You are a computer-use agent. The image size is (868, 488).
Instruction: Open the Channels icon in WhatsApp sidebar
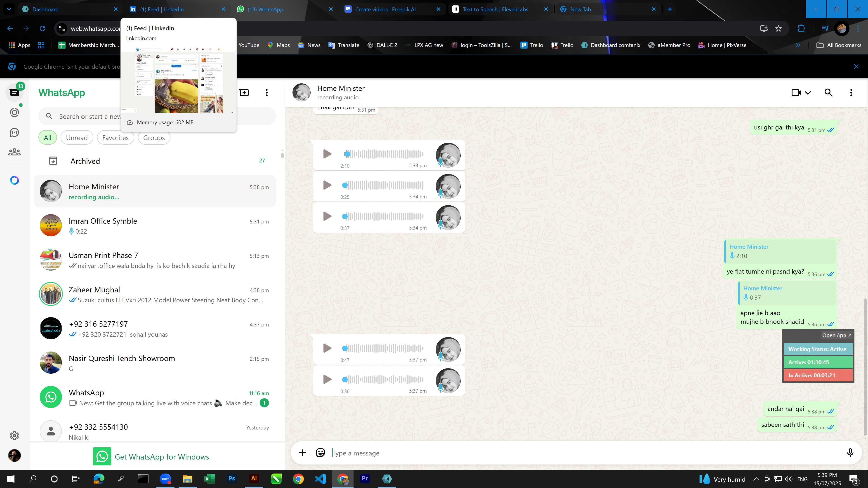point(14,132)
